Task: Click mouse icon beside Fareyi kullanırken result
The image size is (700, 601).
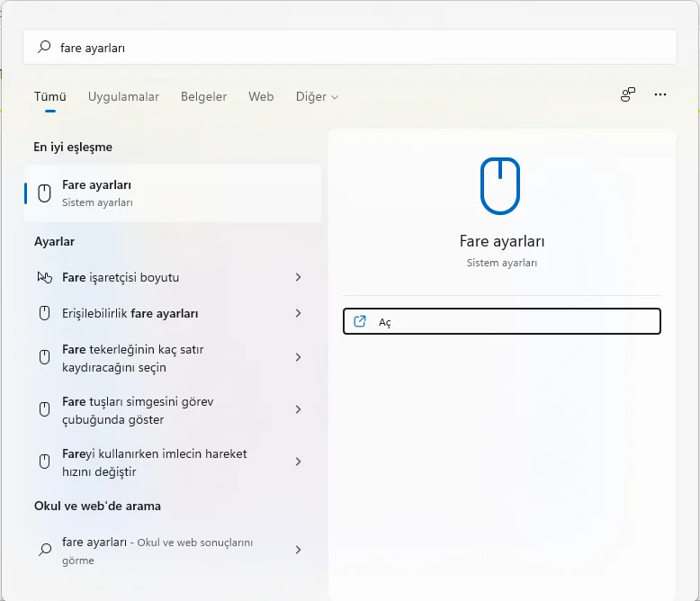Action: coord(44,462)
